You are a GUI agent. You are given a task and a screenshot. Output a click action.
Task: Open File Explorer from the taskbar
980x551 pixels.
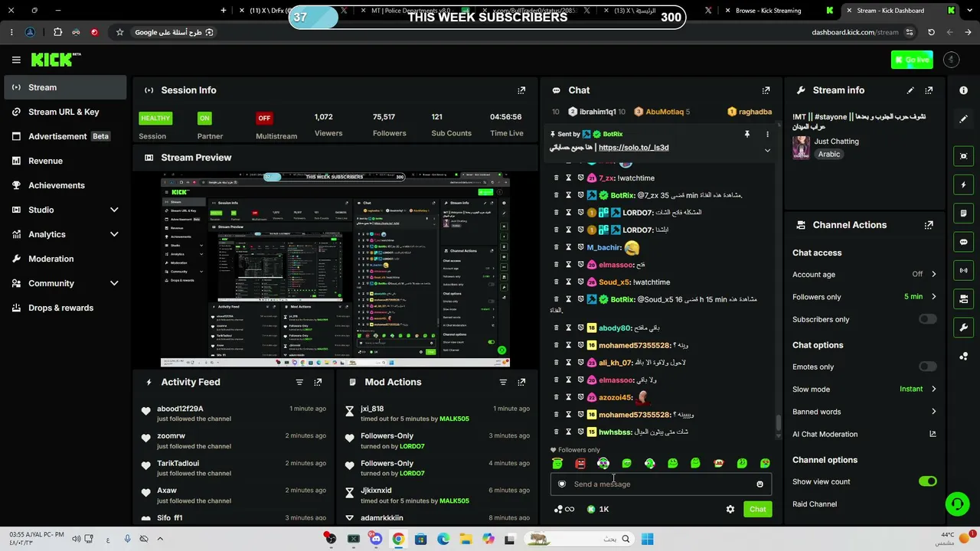(x=465, y=539)
